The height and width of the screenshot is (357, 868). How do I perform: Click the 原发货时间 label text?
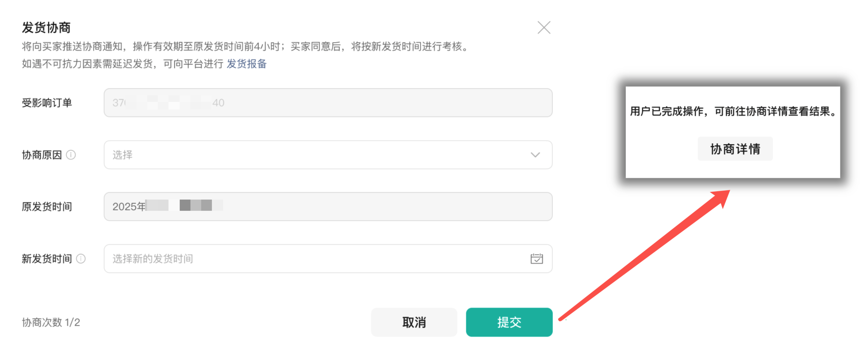(x=47, y=206)
